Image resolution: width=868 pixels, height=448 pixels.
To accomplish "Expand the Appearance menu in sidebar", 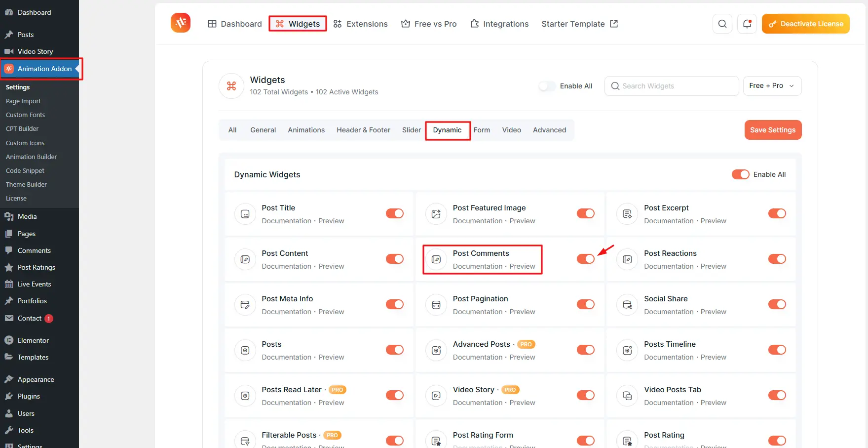I will [36, 379].
